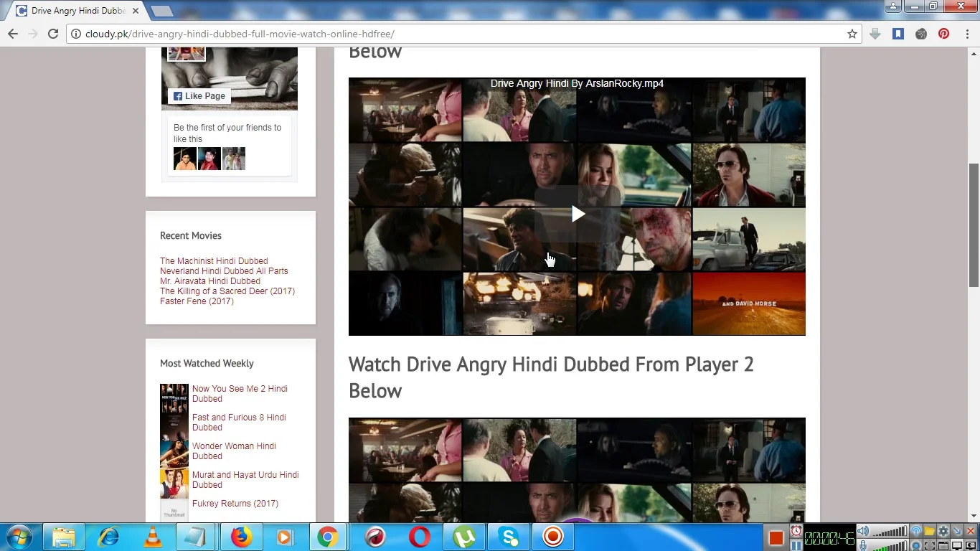Toggle speaker audio recording icon

[x=863, y=531]
